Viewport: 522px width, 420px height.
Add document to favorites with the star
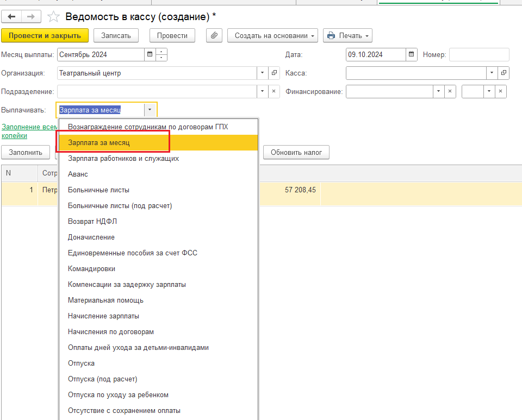53,17
